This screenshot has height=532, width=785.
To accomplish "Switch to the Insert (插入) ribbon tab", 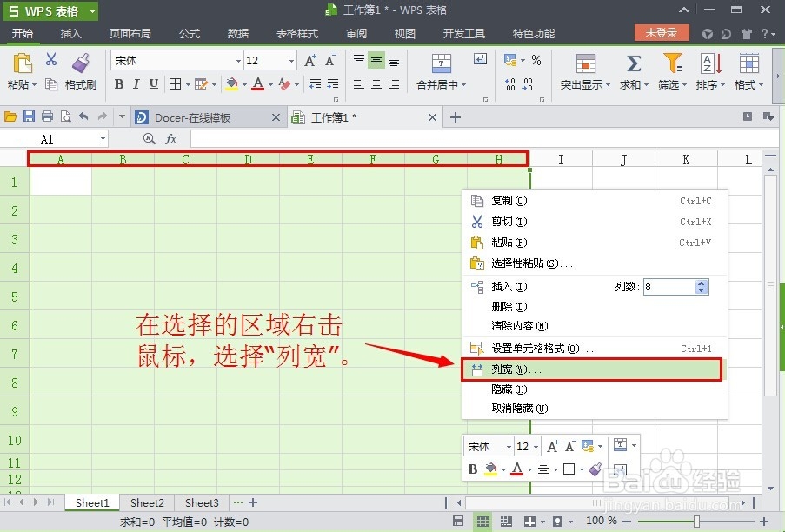I will click(70, 34).
